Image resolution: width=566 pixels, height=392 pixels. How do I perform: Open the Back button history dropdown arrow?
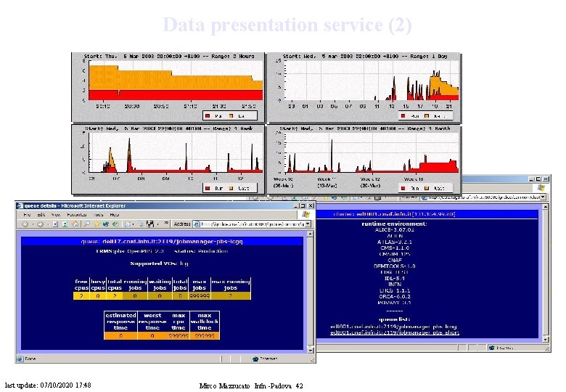coord(33,224)
